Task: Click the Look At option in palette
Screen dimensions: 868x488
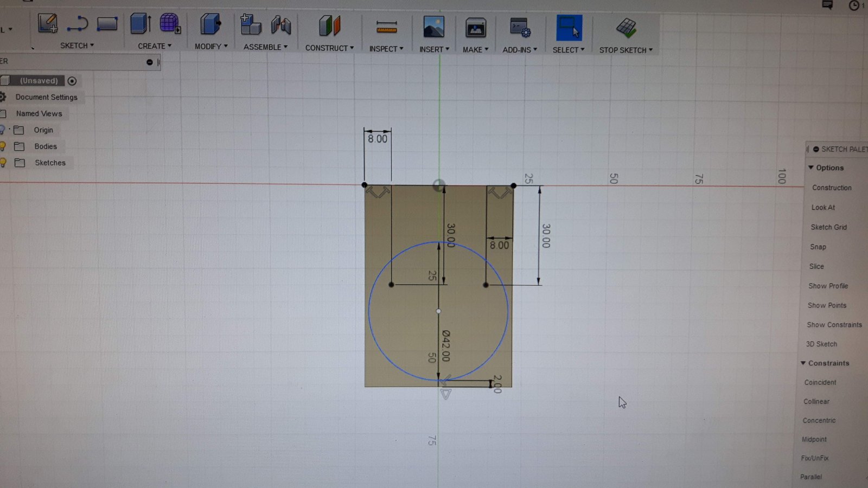Action: [x=823, y=208]
